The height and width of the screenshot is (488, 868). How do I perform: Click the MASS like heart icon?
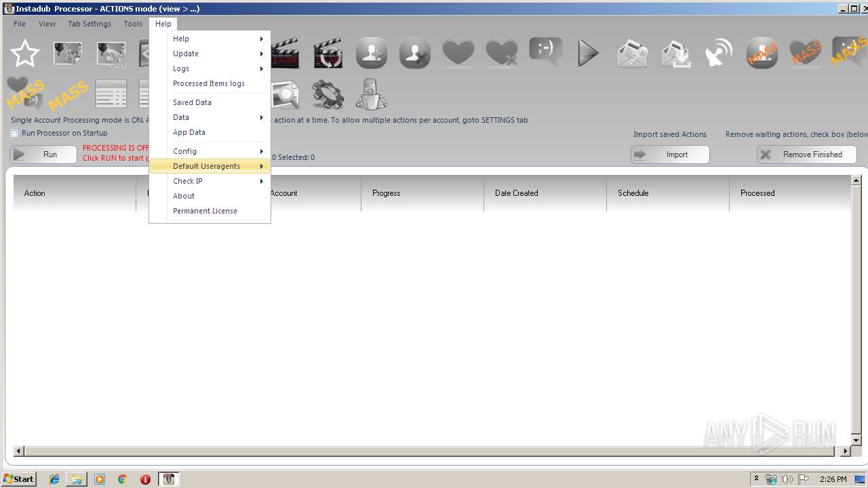806,53
